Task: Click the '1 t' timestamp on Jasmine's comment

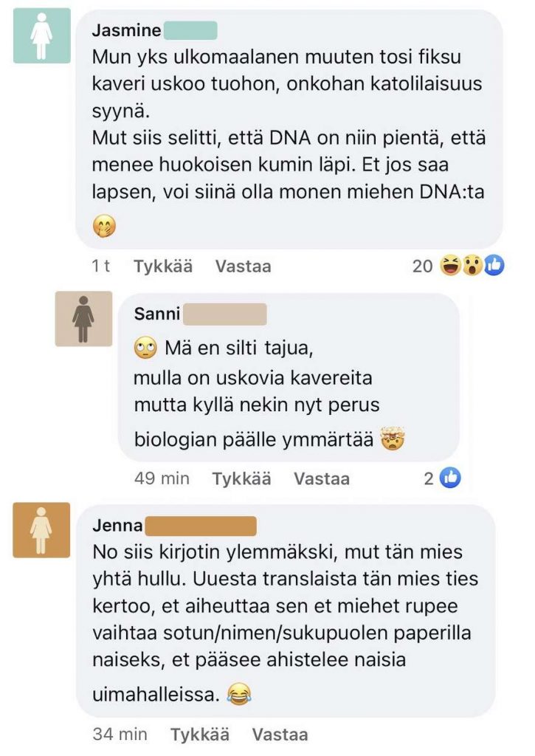Action: point(101,267)
